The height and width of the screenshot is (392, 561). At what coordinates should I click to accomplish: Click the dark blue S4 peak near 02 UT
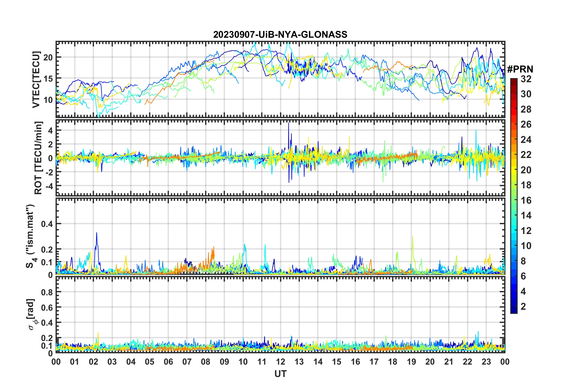(x=96, y=233)
